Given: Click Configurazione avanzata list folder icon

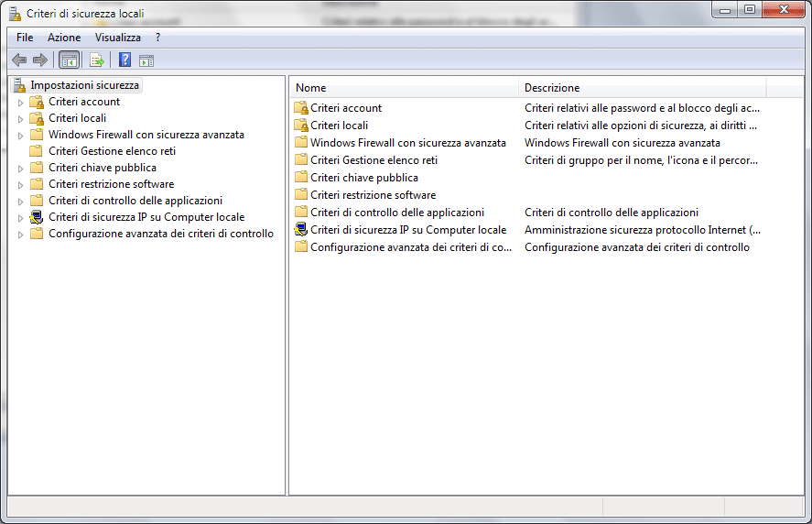Looking at the screenshot, I should (x=301, y=247).
